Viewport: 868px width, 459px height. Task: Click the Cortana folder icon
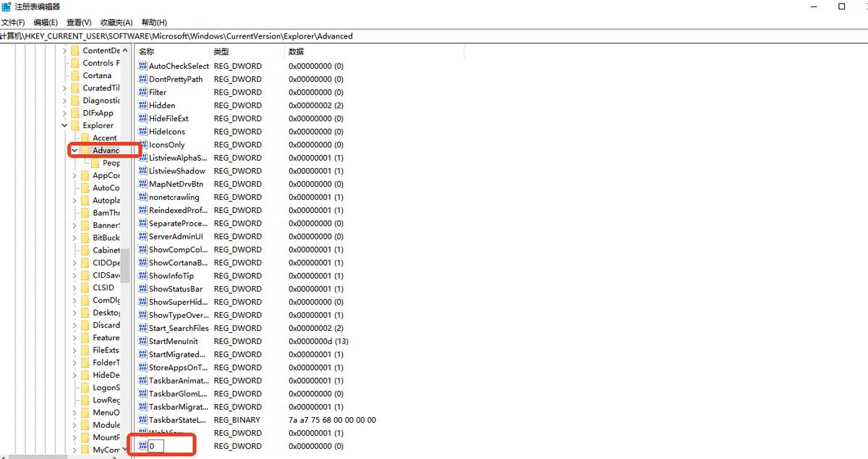[75, 75]
